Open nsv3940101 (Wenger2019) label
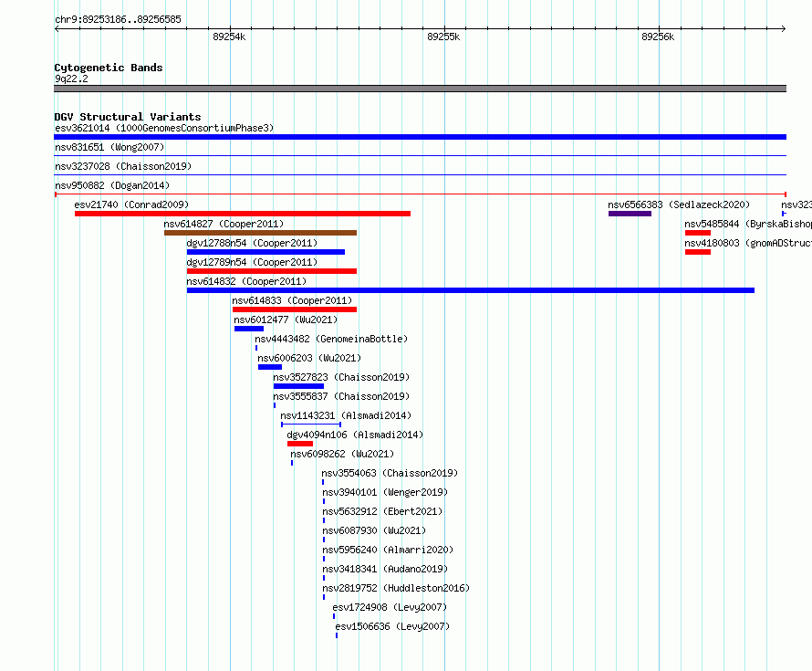Viewport: 812px width, 671px height. point(385,492)
